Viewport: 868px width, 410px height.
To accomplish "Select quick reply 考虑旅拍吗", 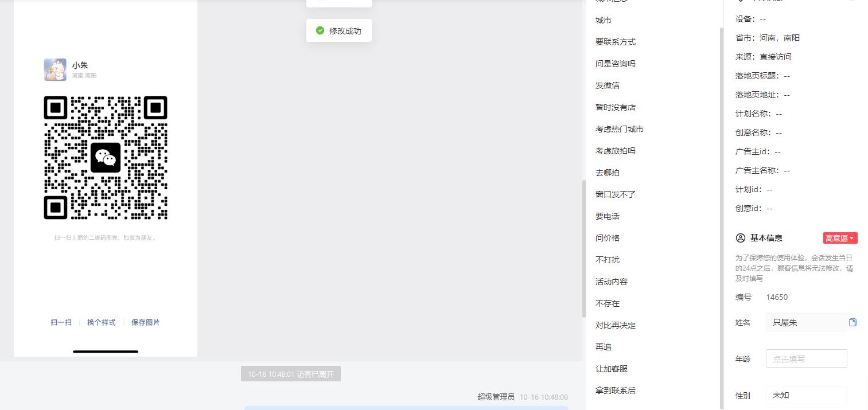I will coord(616,151).
